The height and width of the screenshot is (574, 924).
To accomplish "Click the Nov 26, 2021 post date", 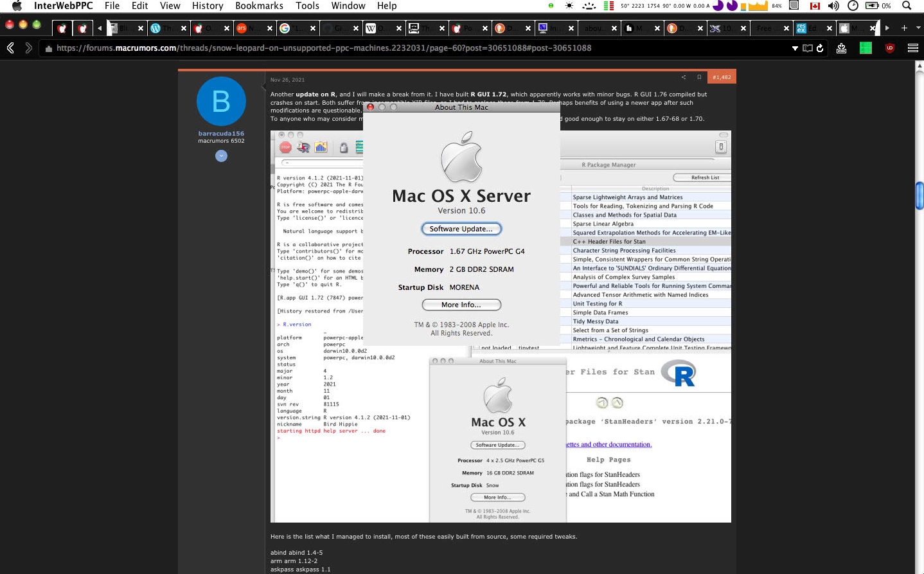I will pos(287,80).
